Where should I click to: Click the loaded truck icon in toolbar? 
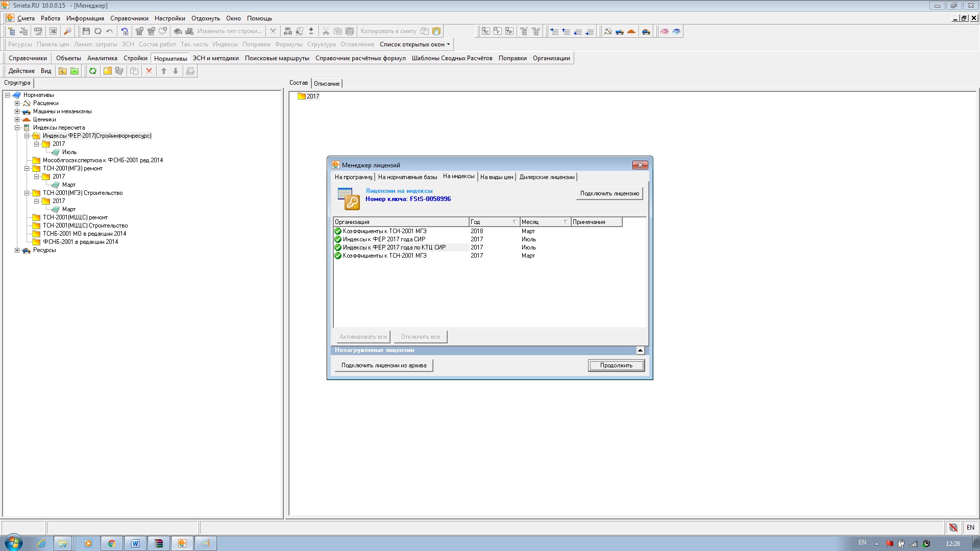(646, 31)
